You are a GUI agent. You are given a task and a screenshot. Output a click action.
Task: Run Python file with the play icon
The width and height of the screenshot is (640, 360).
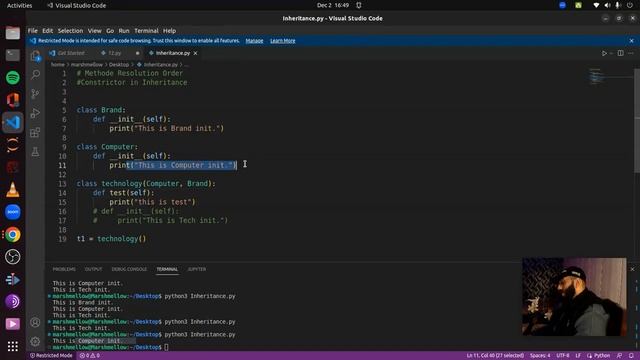point(604,53)
